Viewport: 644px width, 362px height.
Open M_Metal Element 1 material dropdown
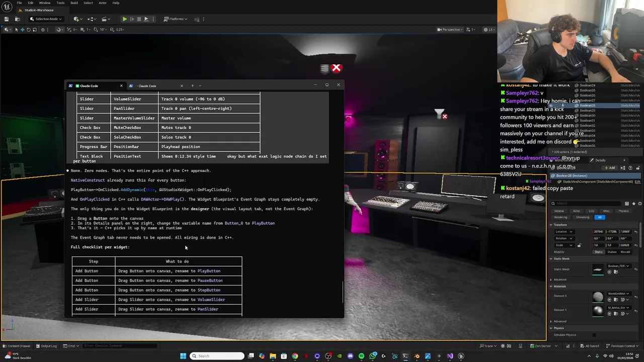click(618, 307)
